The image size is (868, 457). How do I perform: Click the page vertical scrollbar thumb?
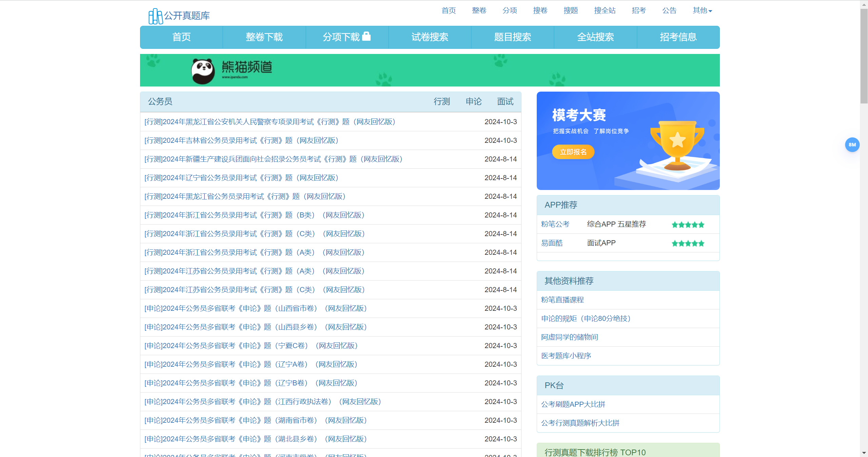(x=864, y=56)
